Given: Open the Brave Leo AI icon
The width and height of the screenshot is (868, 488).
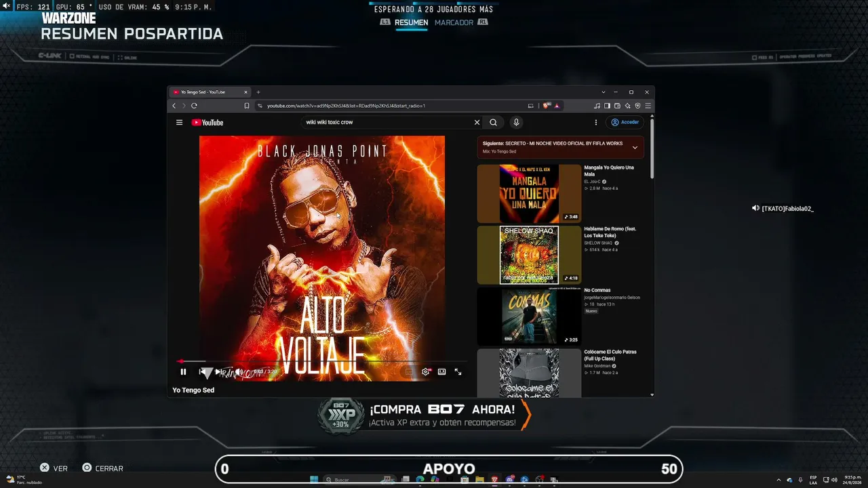Looking at the screenshot, I should [628, 106].
